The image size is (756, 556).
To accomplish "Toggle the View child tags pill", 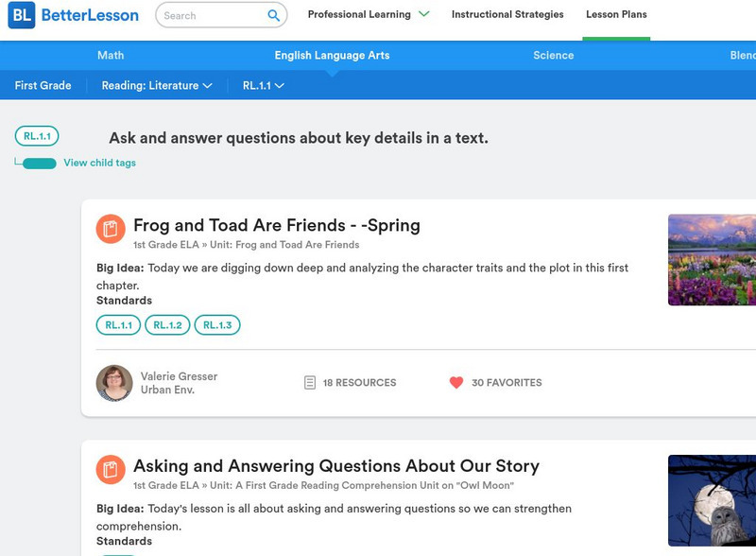I will 40,164.
